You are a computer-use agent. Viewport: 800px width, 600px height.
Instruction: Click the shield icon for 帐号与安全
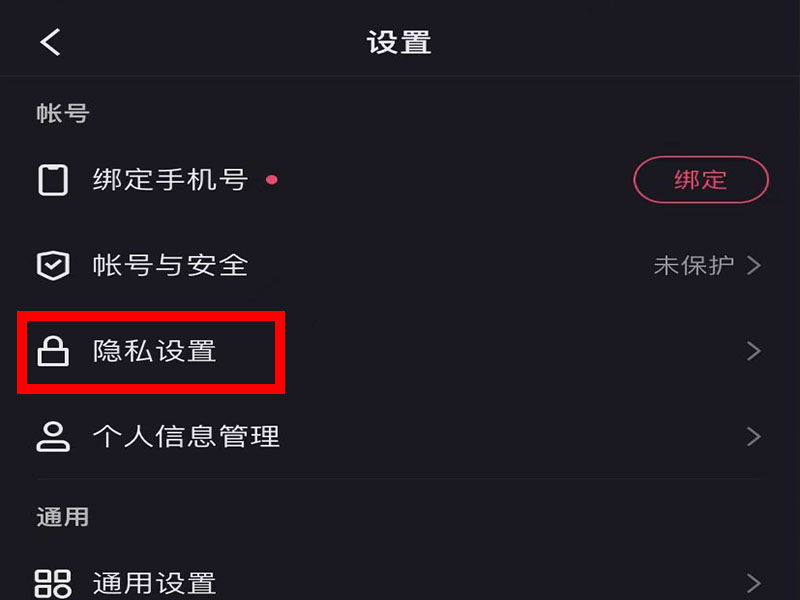(x=53, y=265)
